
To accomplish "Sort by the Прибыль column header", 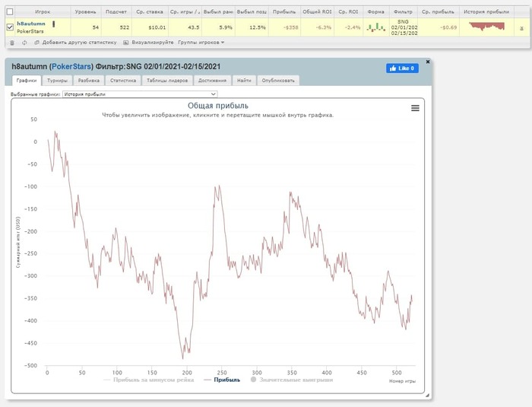I will (284, 12).
